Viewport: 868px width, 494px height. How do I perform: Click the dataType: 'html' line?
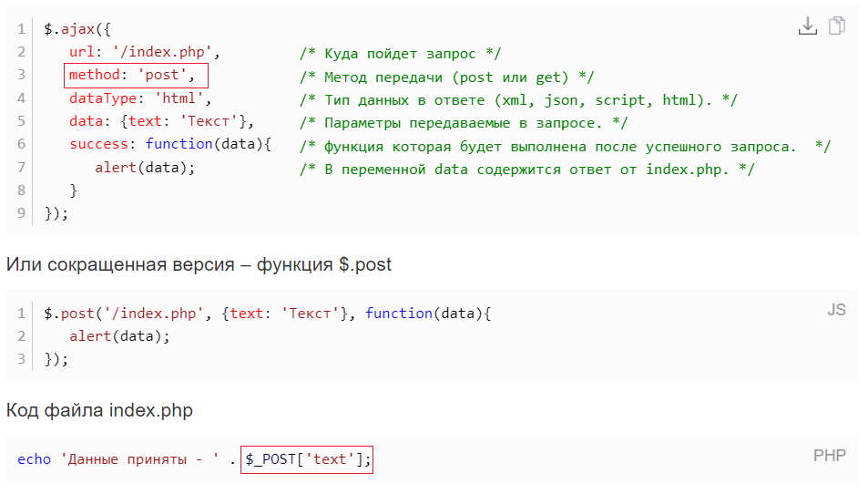pyautogui.click(x=140, y=98)
